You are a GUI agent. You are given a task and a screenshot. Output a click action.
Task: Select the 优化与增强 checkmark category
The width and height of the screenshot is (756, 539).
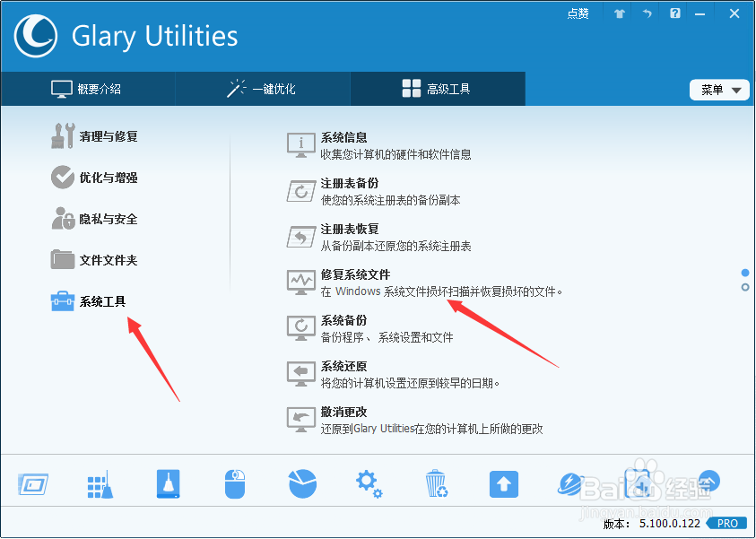pos(94,178)
